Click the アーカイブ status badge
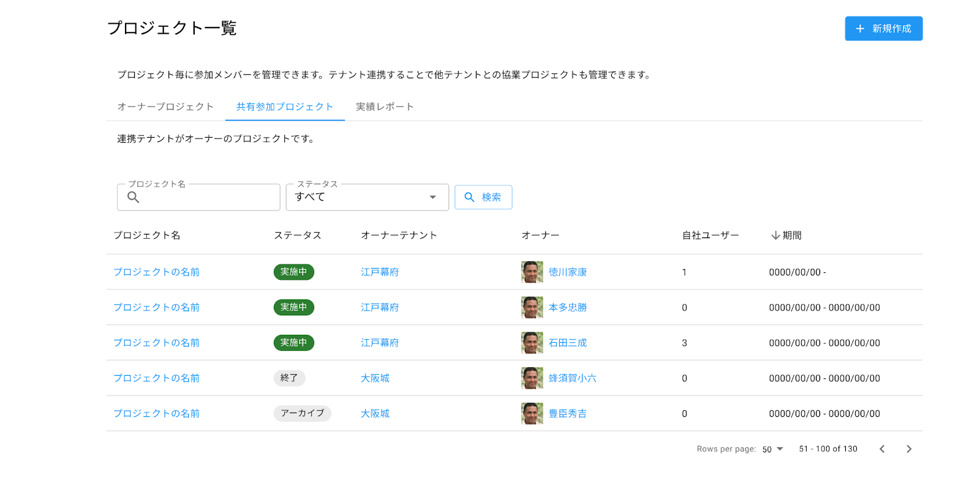Screen dimensions: 980x483 click(303, 413)
